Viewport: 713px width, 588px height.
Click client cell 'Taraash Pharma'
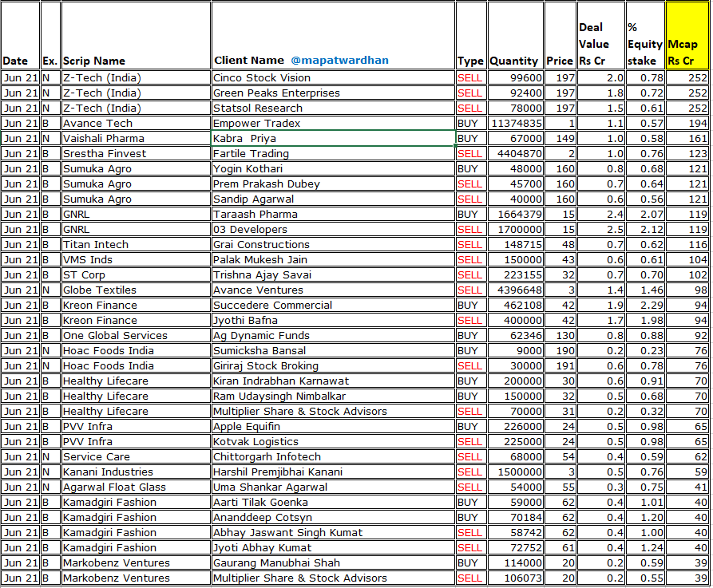[x=333, y=214]
